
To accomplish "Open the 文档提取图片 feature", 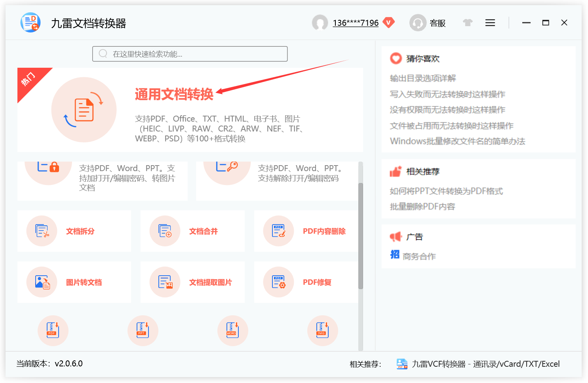I will tap(192, 282).
